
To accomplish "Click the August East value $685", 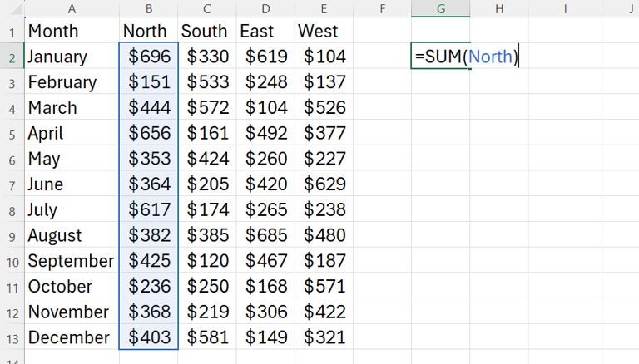I will pos(265,235).
